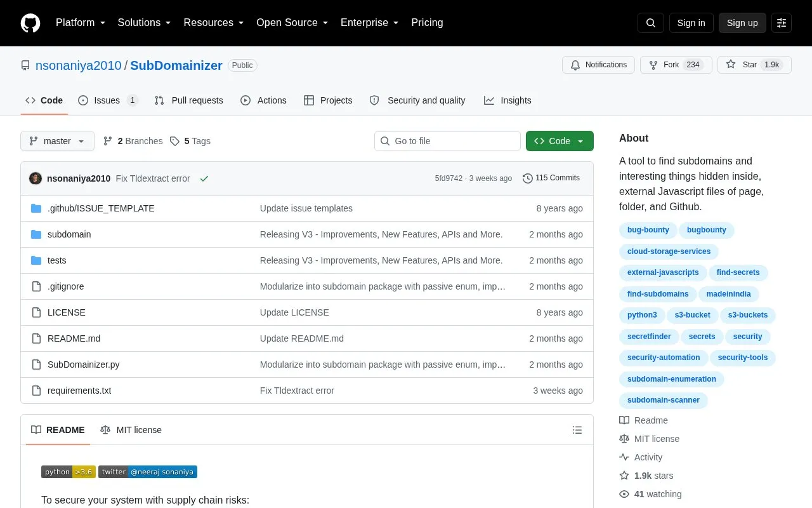Click the search magnifier icon
Image resolution: width=812 pixels, height=508 pixels.
click(x=651, y=23)
